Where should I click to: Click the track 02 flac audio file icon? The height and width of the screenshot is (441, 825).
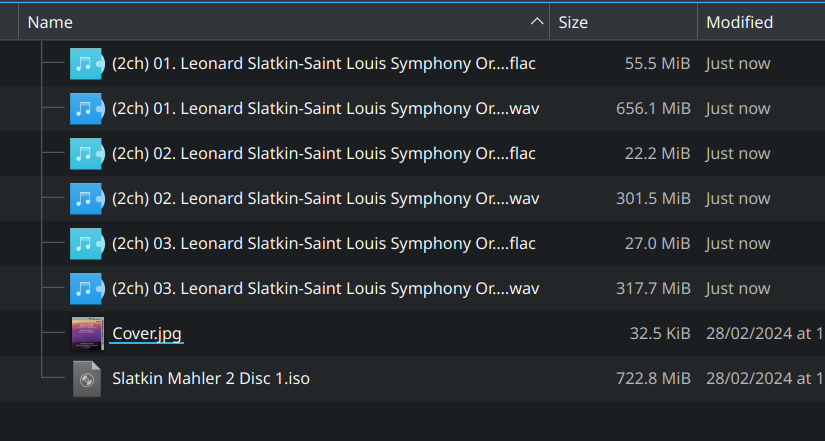[x=87, y=153]
